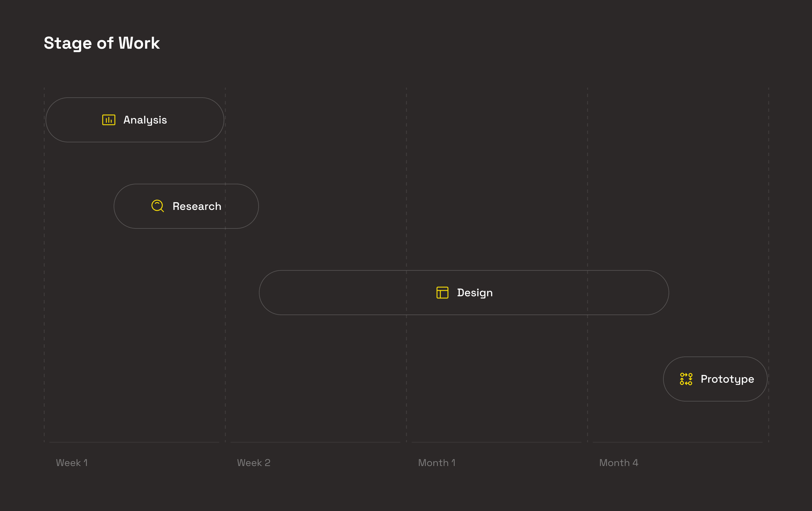
Task: Click the word Design
Action: point(475,293)
